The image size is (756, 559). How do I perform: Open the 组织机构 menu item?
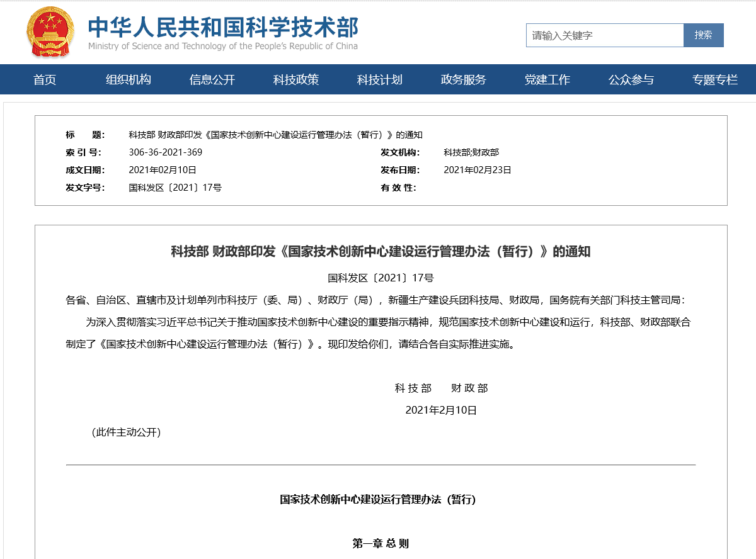point(129,80)
